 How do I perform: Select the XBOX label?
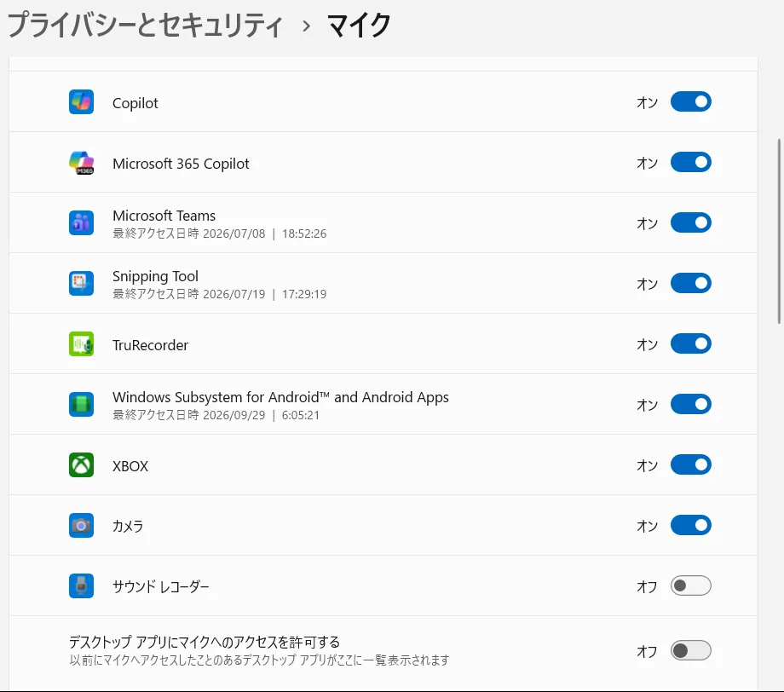click(x=130, y=466)
